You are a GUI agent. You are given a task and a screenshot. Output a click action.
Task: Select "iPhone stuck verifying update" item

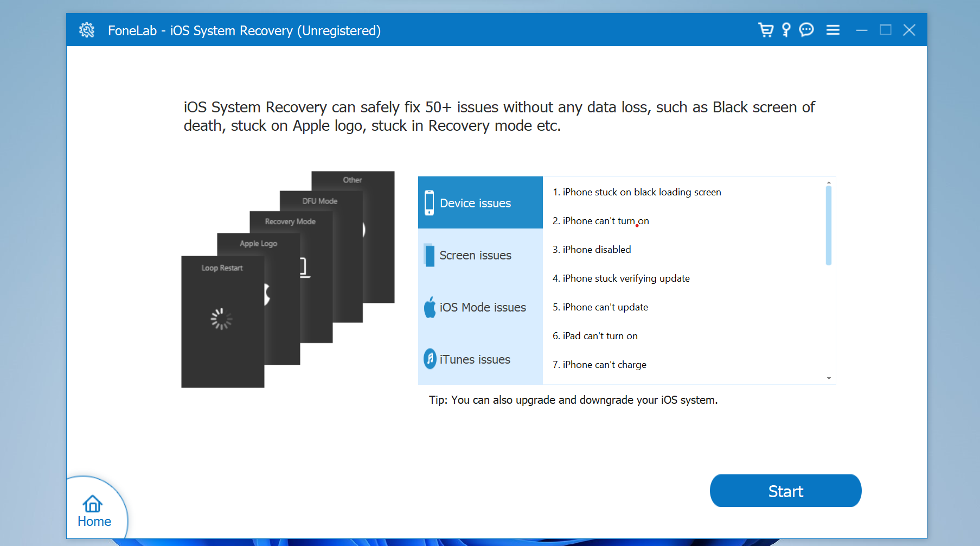tap(621, 278)
